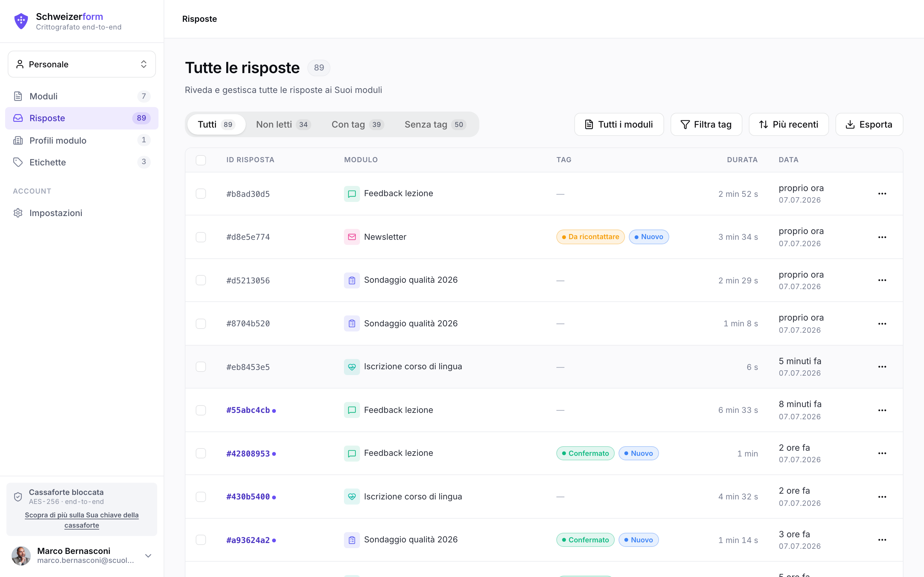This screenshot has height=577, width=924.
Task: Click the Newsletter module envelope icon
Action: (x=352, y=237)
